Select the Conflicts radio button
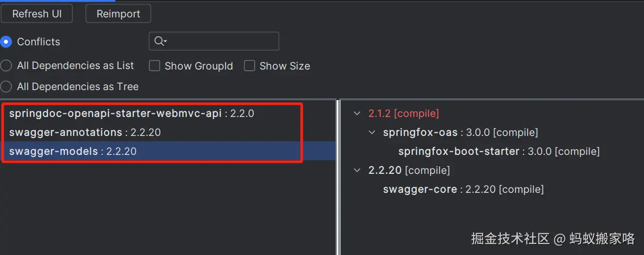This screenshot has width=644, height=255. point(6,42)
